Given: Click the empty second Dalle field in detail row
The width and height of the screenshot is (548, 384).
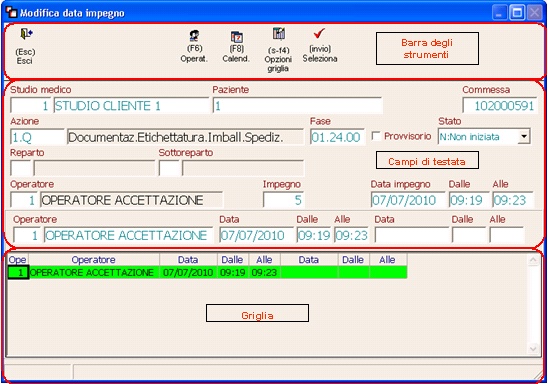Looking at the screenshot, I should tap(469, 235).
